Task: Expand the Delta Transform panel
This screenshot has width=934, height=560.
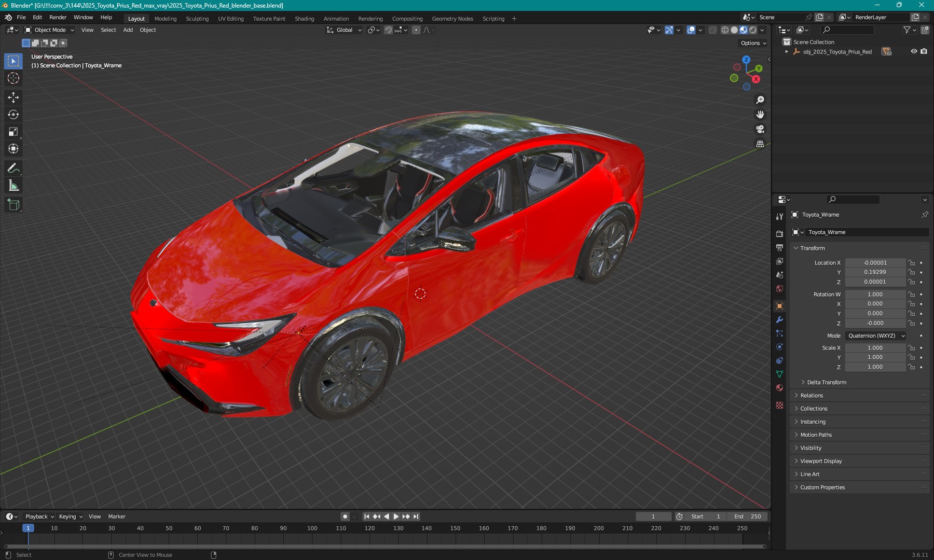Action: 826,382
